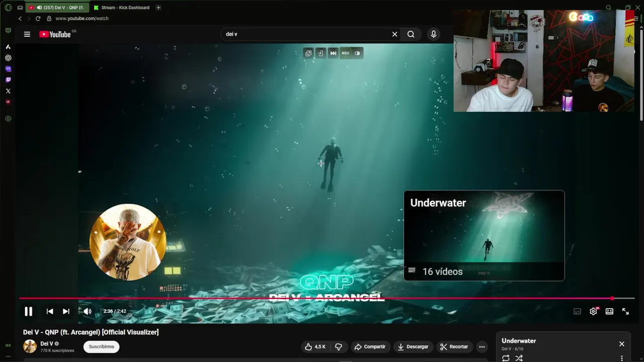The image size is (644, 362).
Task: Open more actions three-dot menu under video
Action: [x=482, y=346]
